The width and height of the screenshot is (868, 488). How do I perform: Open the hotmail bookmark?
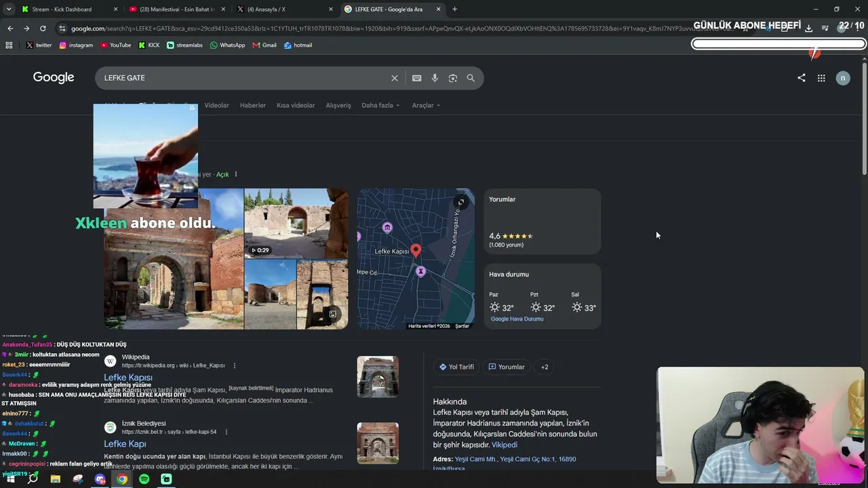[298, 45]
